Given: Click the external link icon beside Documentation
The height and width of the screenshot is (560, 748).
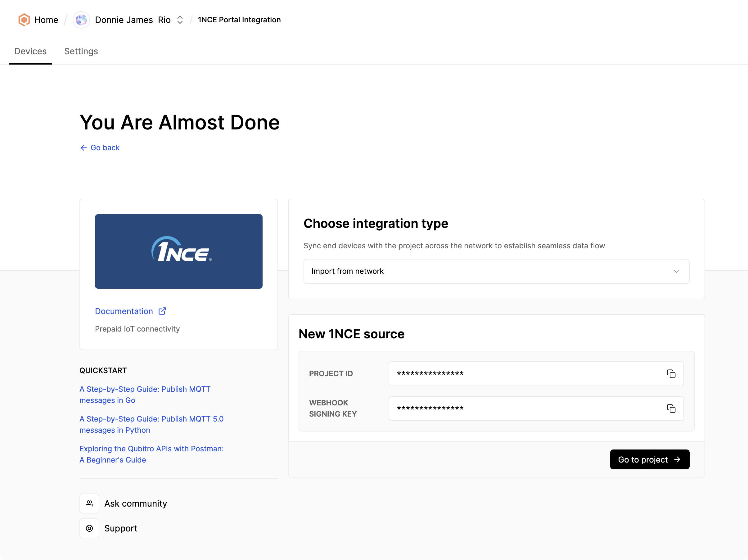Looking at the screenshot, I should coord(162,311).
